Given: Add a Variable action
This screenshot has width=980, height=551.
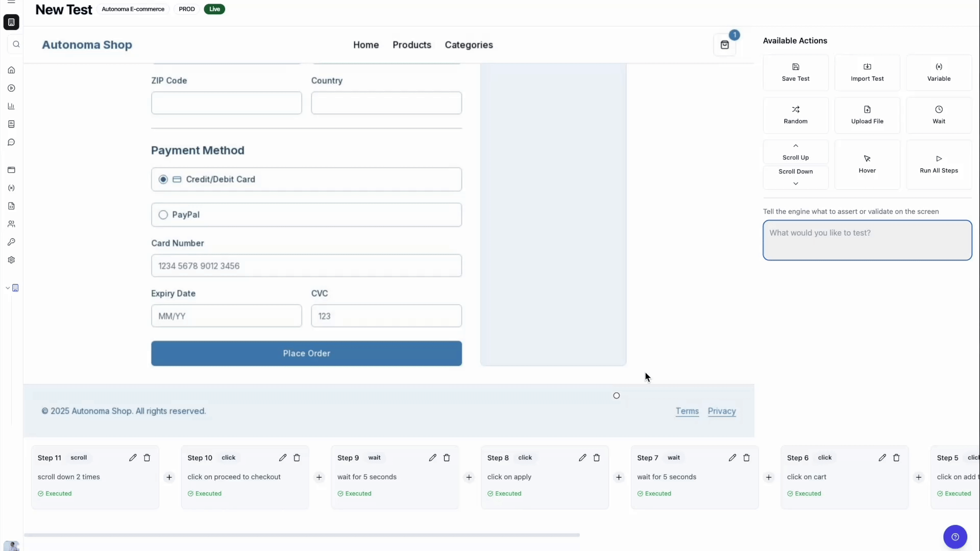Looking at the screenshot, I should click(x=938, y=72).
